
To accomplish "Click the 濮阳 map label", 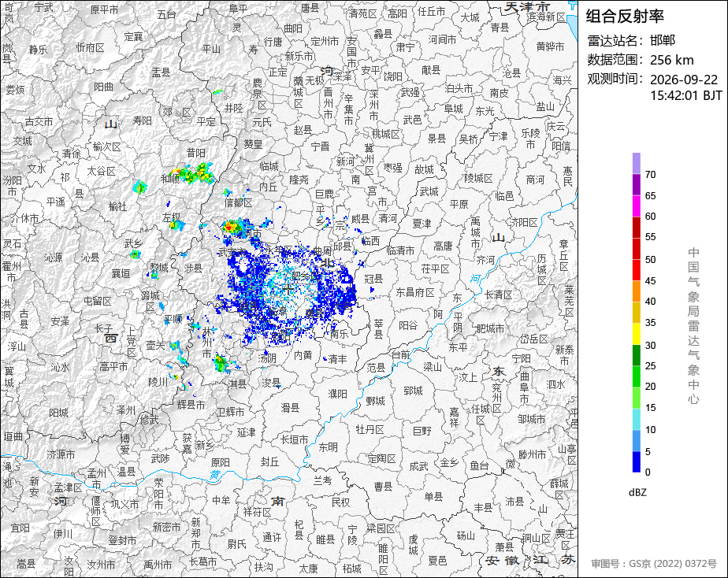I will (337, 394).
